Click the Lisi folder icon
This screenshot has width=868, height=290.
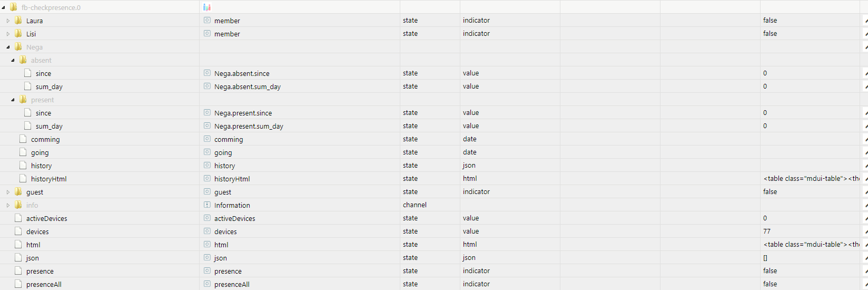point(18,34)
